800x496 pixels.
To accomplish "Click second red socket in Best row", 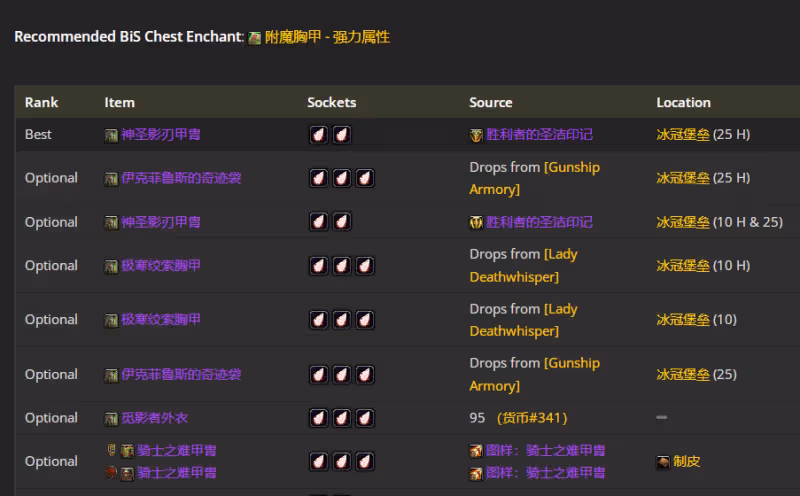I will point(342,135).
